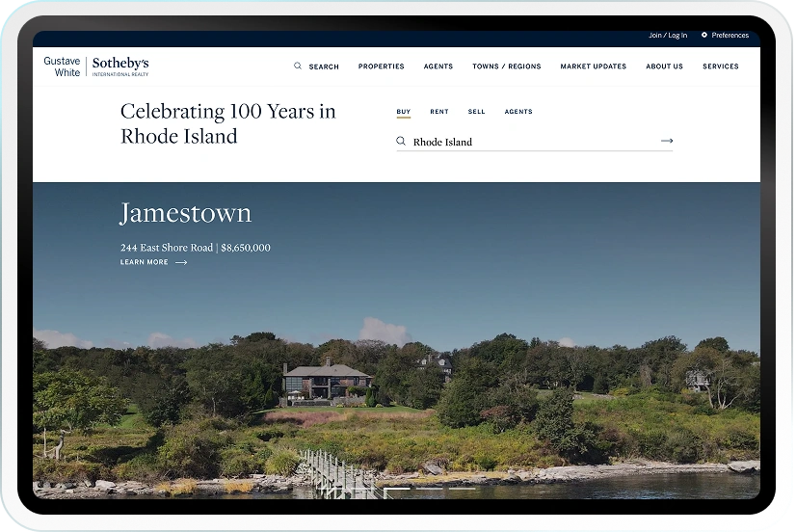Image resolution: width=796 pixels, height=532 pixels.
Task: Click the arrow next to LEARN MORE
Action: tap(181, 262)
